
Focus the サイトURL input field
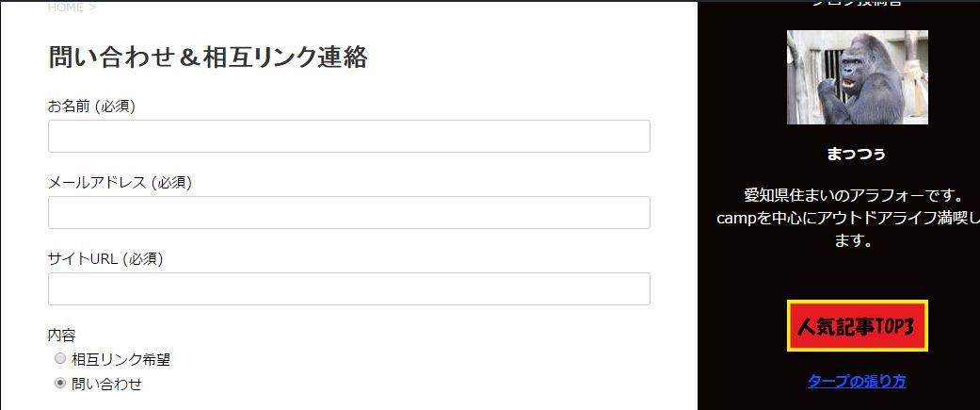tap(348, 288)
